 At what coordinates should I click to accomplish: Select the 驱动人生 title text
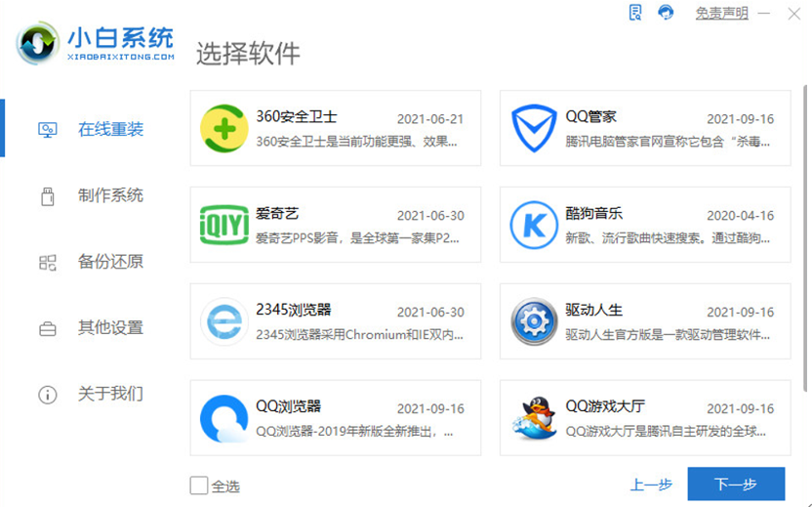593,310
